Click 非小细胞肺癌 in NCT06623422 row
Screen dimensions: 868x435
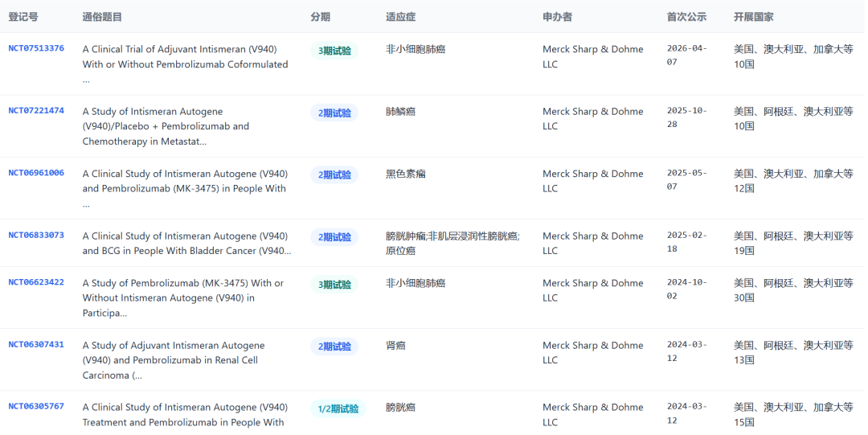[x=416, y=283]
